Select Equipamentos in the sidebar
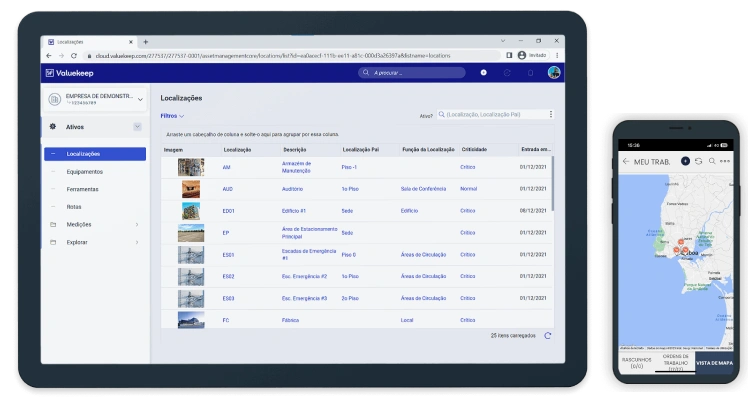This screenshot has height=400, width=748. tap(84, 172)
